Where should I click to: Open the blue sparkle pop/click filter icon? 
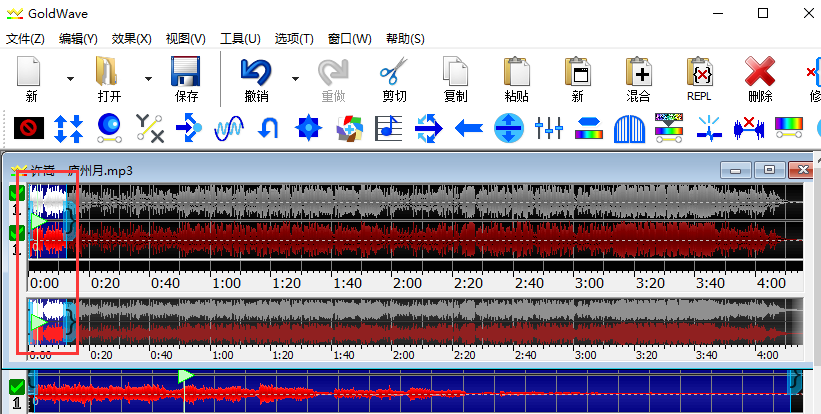pyautogui.click(x=709, y=128)
